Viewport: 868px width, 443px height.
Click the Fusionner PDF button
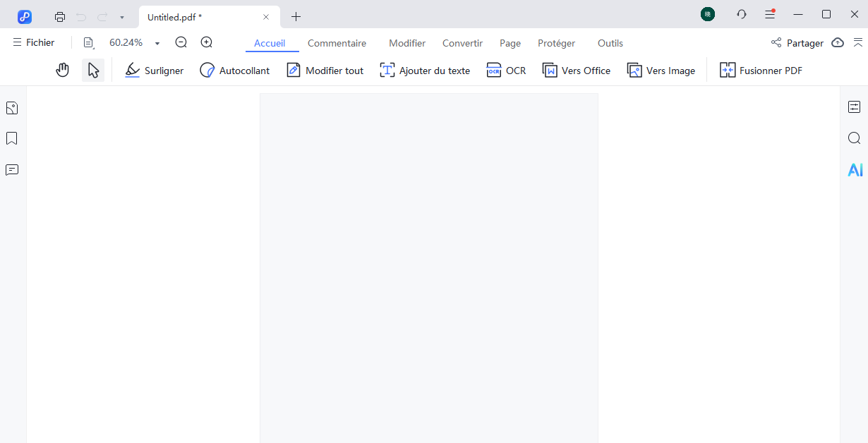click(761, 70)
